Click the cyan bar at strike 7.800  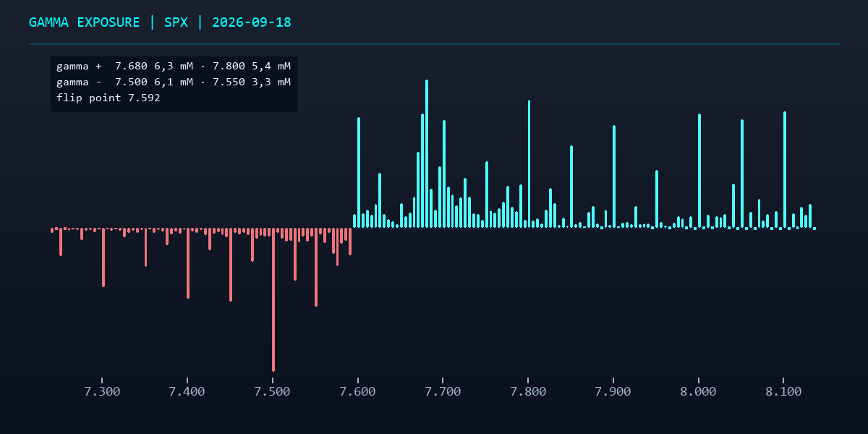point(529,163)
